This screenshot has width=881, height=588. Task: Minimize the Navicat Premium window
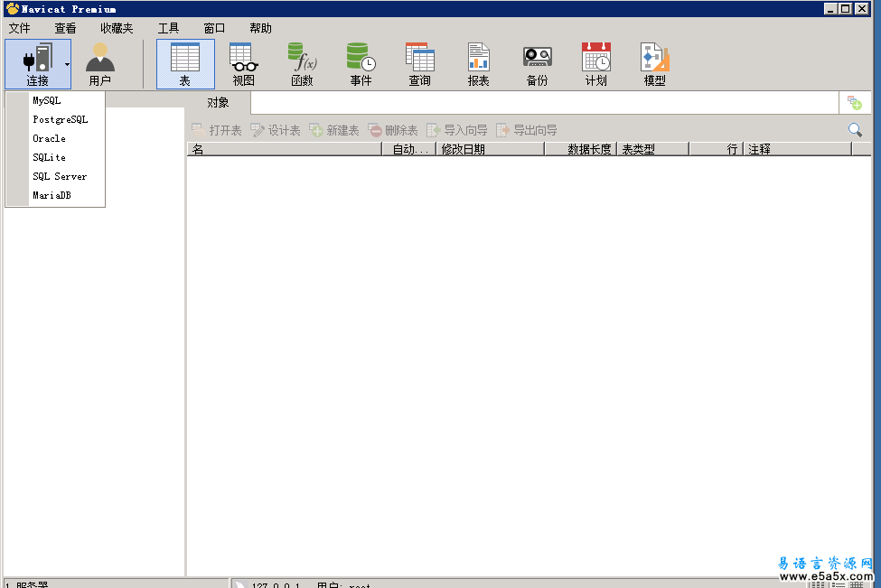[x=831, y=8]
